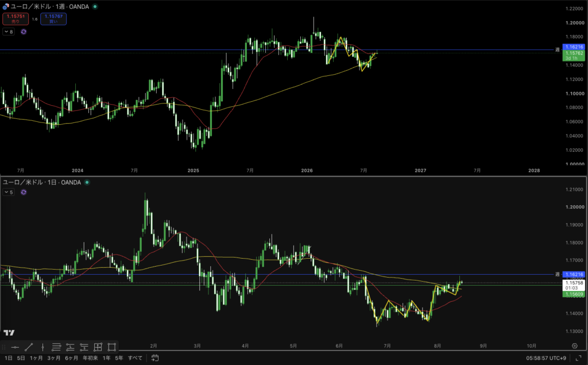Open chart settings gear near time axis
The height and width of the screenshot is (365, 588).
click(x=574, y=346)
